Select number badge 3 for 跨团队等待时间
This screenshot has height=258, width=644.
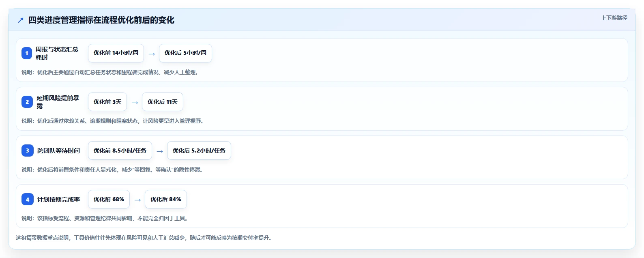(28, 150)
